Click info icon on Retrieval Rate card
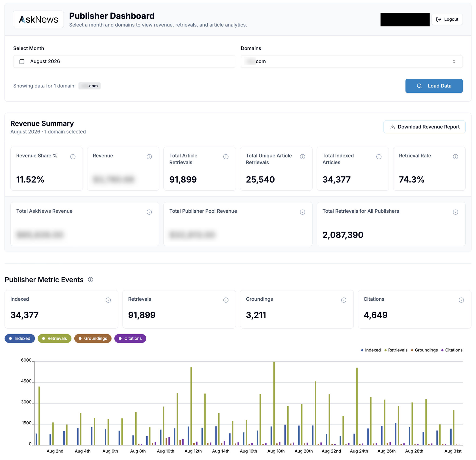 coord(455,157)
